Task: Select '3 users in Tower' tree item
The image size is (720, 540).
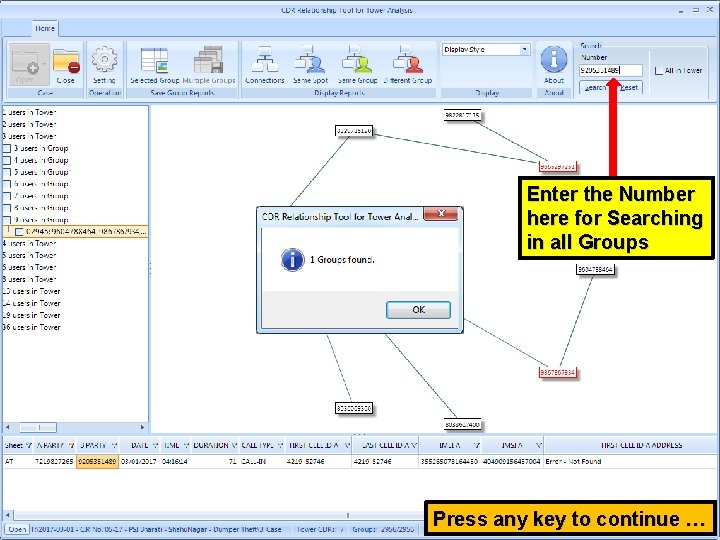Action: point(29,136)
